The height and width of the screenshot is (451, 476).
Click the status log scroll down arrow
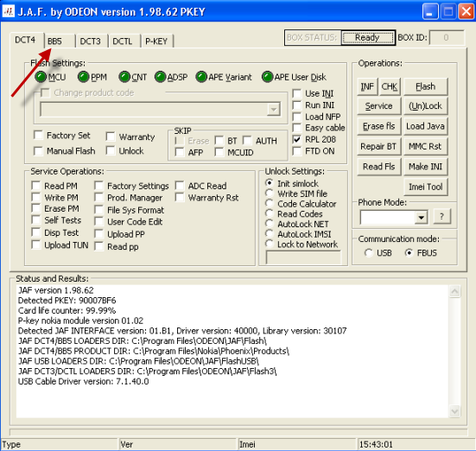click(x=454, y=411)
